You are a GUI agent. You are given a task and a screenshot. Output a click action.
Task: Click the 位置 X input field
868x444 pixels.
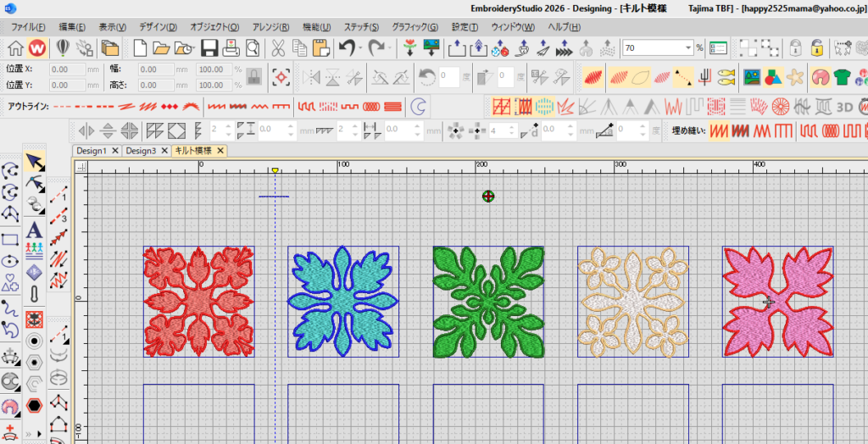click(x=68, y=69)
